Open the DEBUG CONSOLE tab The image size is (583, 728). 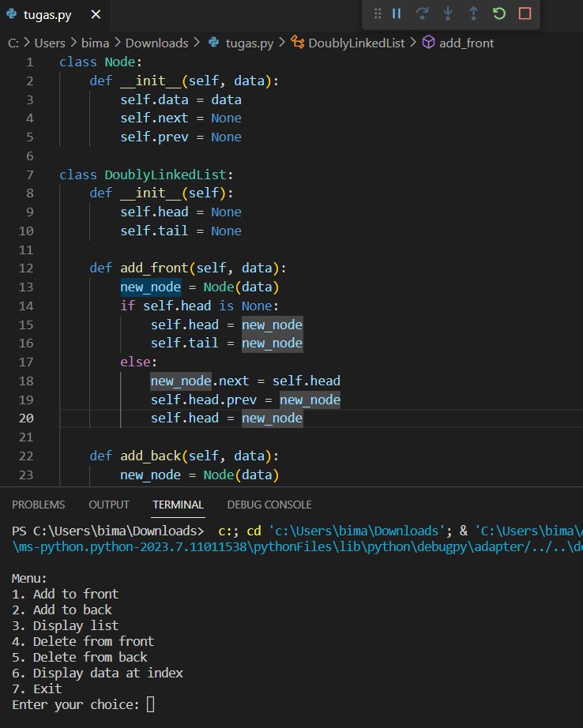[x=269, y=505]
